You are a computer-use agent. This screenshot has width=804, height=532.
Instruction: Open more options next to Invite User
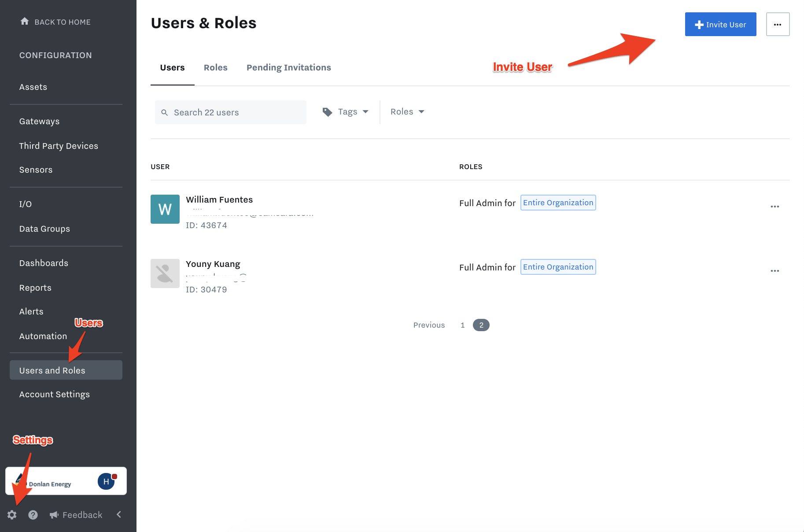(778, 24)
